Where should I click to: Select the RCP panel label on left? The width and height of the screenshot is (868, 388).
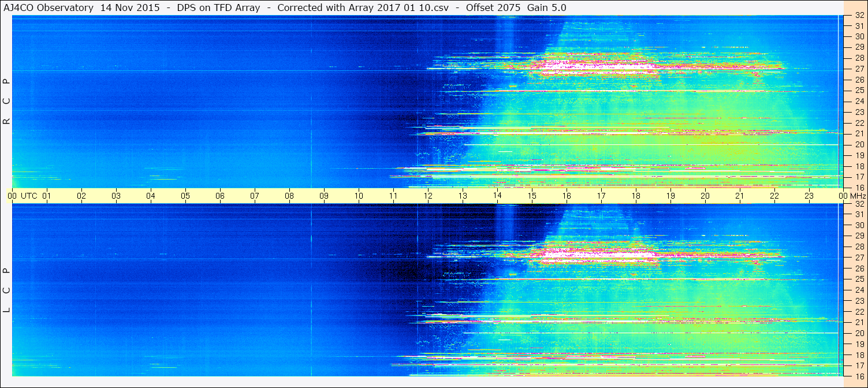(6, 101)
